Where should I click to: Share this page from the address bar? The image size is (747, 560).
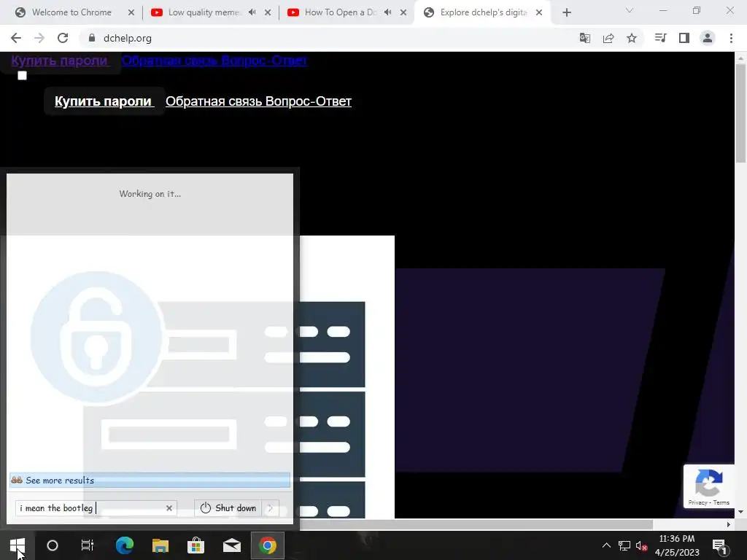[608, 38]
